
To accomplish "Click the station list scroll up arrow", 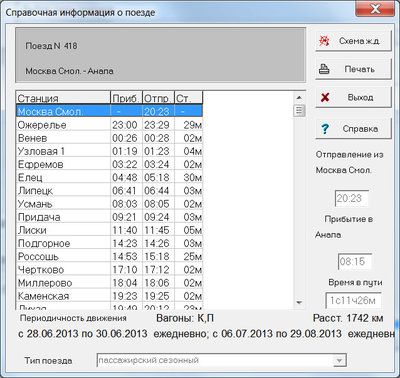I will point(299,97).
